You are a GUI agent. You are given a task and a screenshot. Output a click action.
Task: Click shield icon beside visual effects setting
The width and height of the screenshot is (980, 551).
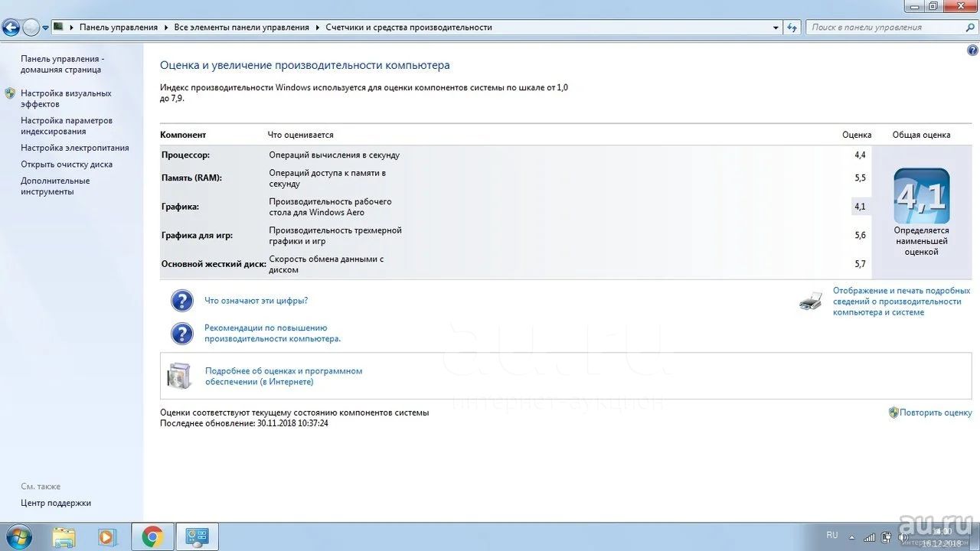[10, 93]
